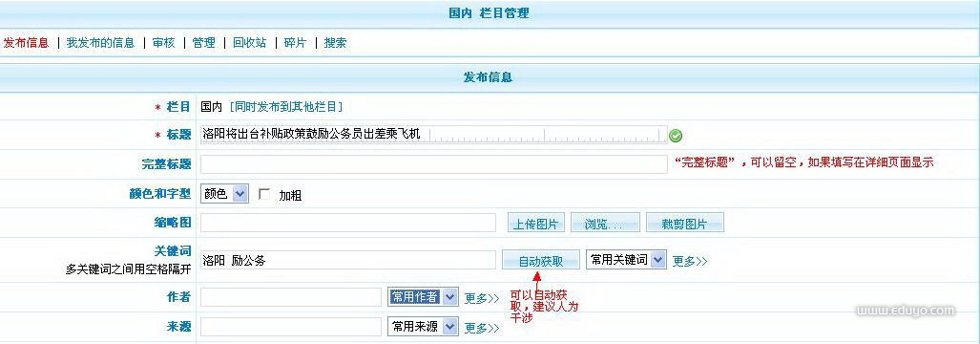This screenshot has width=980, height=344.
Task: Click into the 缩略图 input field
Action: 348,223
